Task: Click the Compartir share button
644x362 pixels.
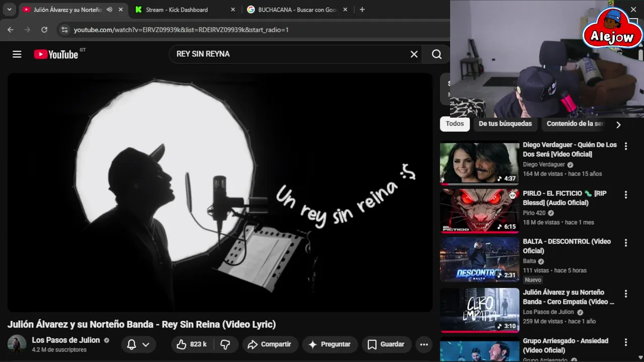Action: pos(270,344)
